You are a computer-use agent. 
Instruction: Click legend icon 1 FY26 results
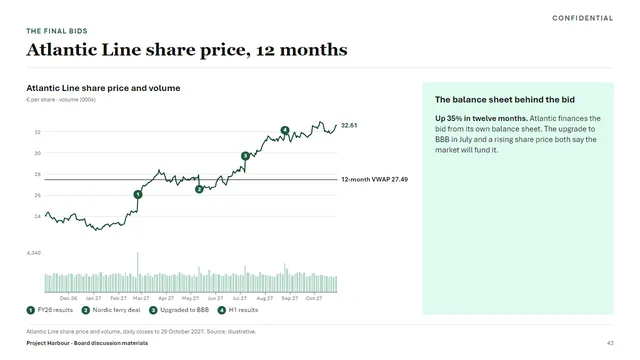(x=31, y=310)
